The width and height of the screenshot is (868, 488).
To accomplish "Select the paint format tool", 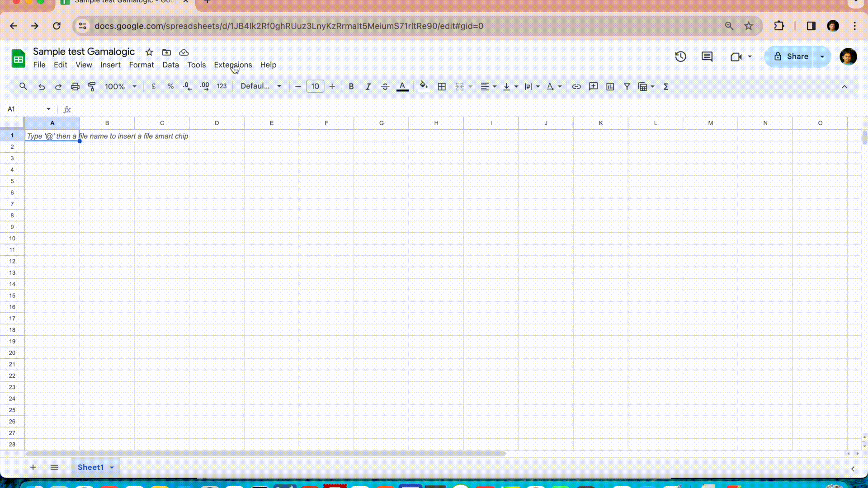I will pyautogui.click(x=92, y=86).
